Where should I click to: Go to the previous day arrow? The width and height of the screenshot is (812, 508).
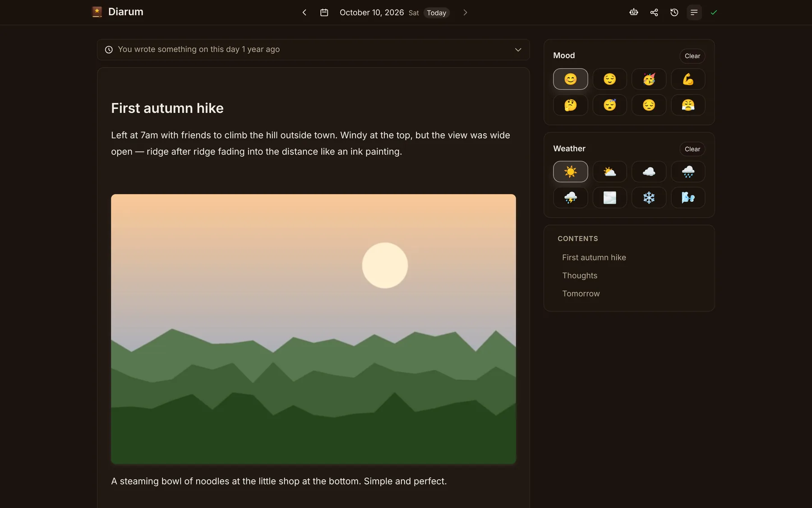[x=304, y=13]
